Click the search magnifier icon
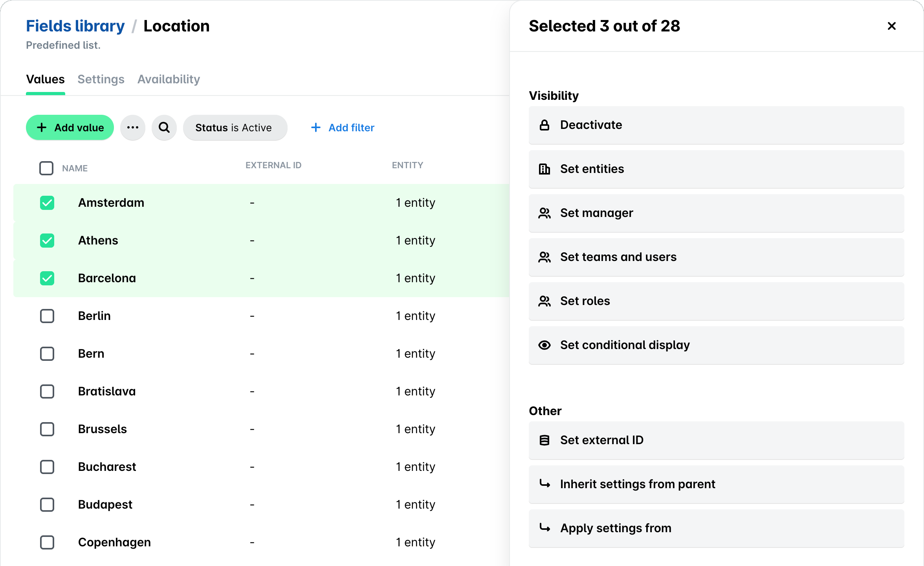This screenshot has width=924, height=566. 164,127
